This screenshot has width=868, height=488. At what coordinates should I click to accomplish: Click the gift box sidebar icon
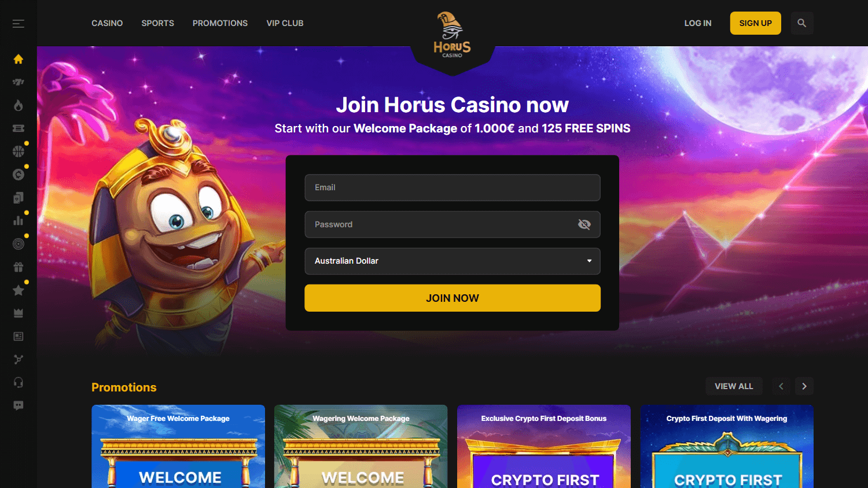pos(19,267)
